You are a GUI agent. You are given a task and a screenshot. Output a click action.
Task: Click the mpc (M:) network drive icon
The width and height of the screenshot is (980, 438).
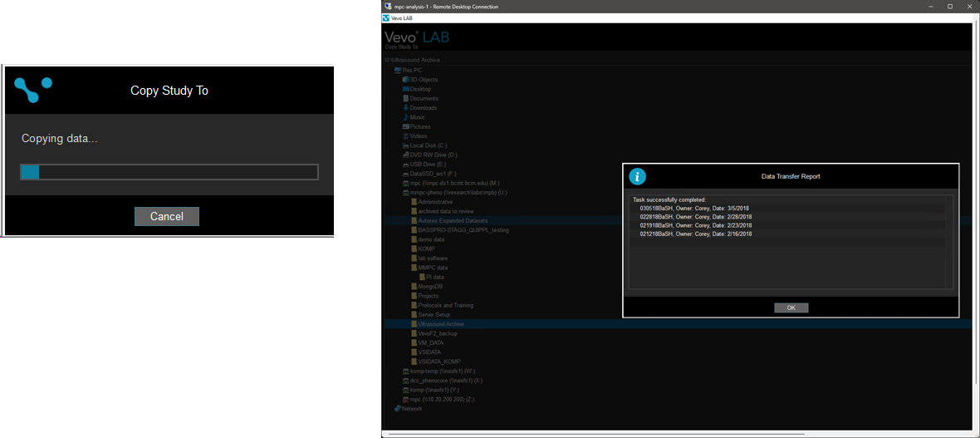point(405,184)
